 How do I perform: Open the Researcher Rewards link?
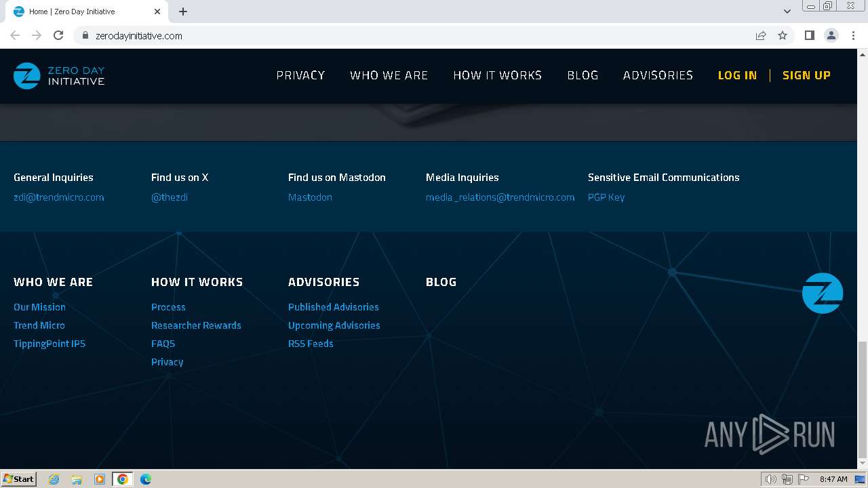196,325
